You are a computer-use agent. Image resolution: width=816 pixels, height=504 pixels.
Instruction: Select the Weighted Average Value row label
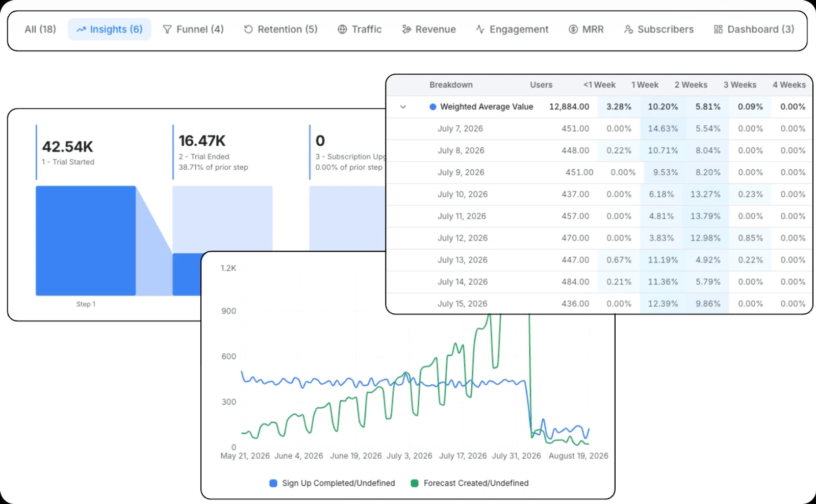[487, 107]
